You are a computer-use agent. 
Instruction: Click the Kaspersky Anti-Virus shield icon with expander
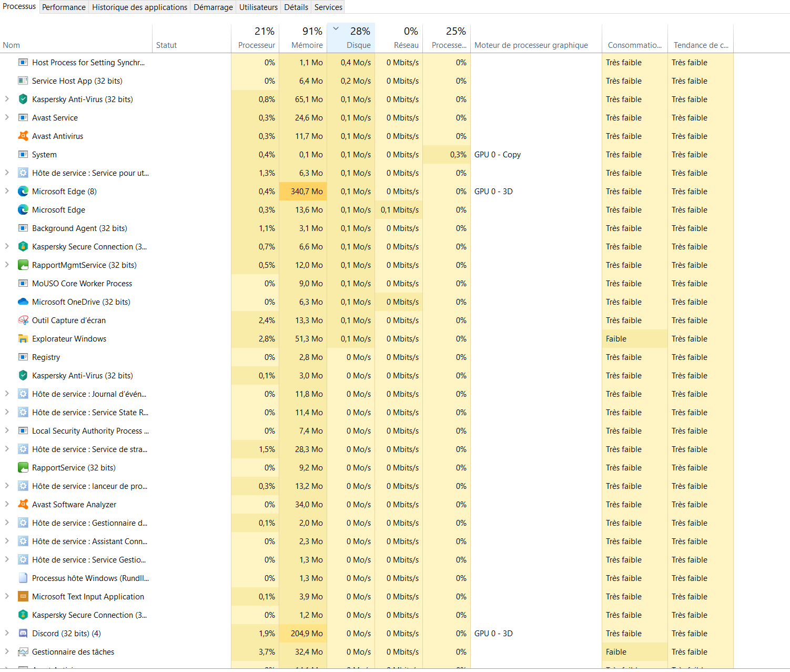(23, 99)
